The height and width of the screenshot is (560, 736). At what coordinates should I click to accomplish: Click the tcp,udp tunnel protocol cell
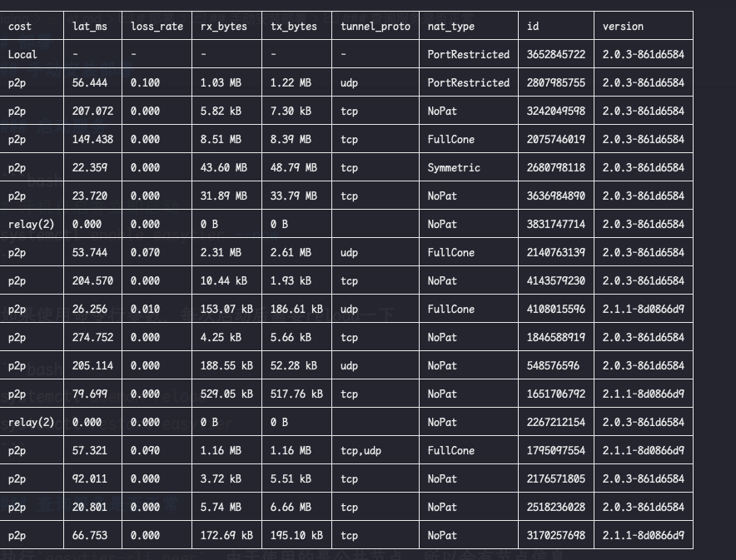click(361, 450)
